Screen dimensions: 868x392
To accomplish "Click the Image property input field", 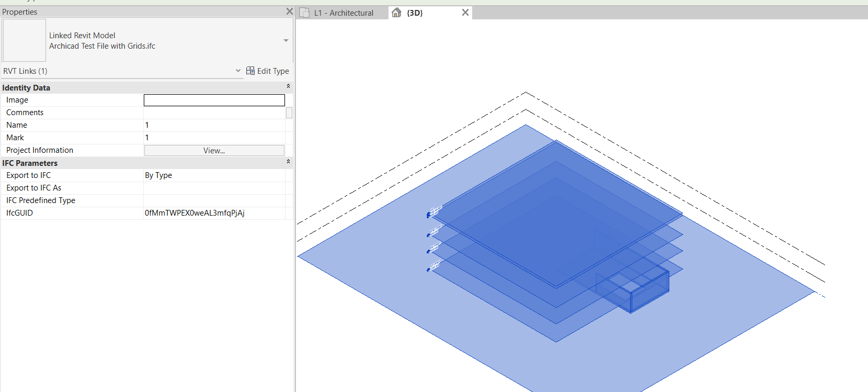I will click(214, 100).
